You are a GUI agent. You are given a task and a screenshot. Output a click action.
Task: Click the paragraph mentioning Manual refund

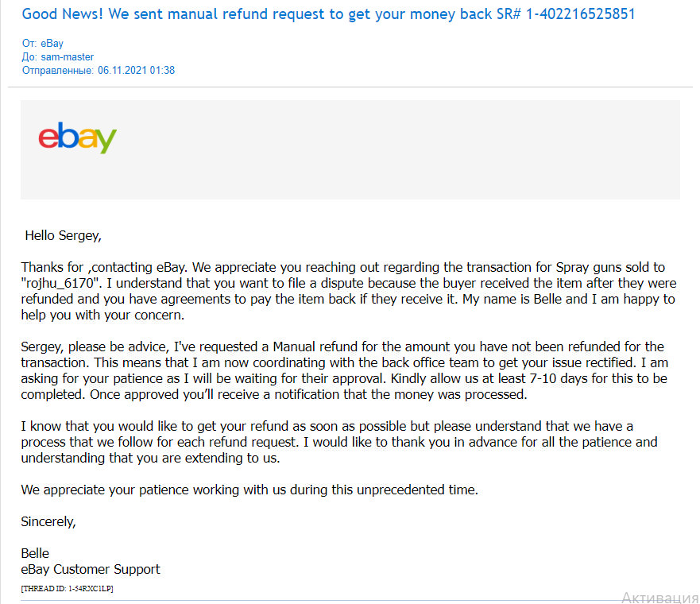point(344,370)
